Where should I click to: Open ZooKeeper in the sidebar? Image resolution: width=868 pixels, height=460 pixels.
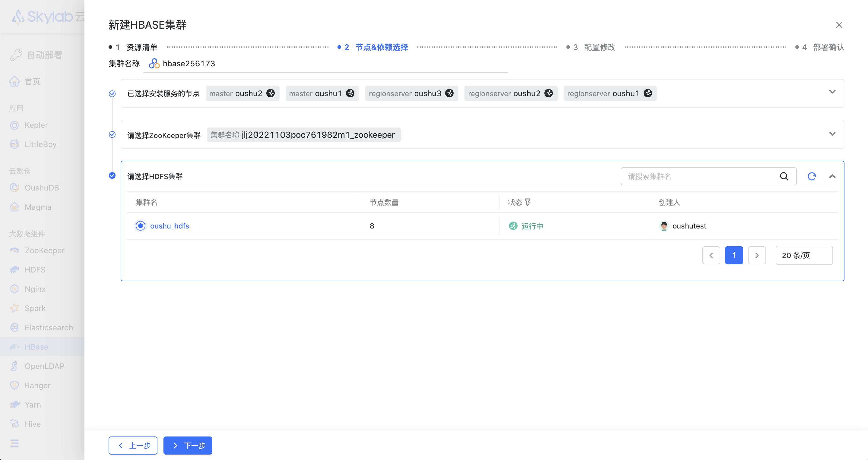[x=42, y=250]
